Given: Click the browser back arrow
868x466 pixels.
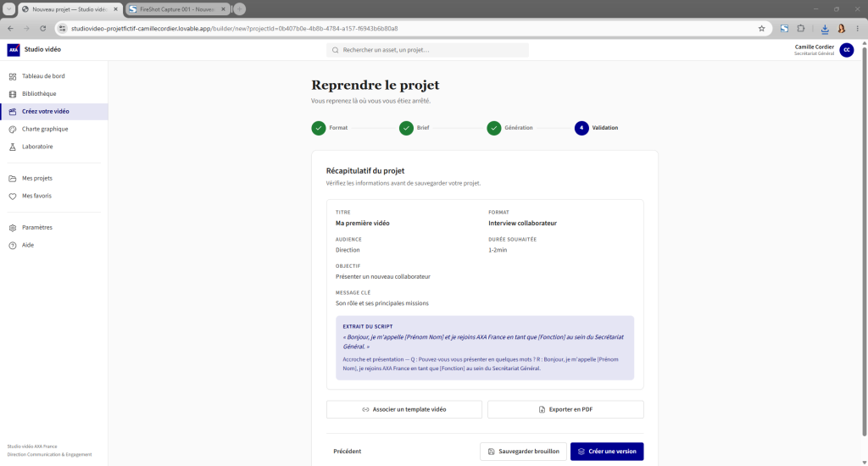Looking at the screenshot, I should tap(10, 29).
